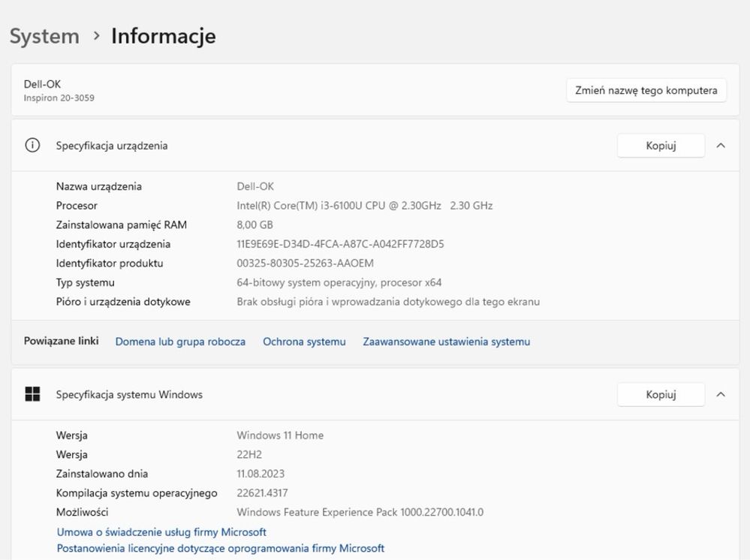Click the Powiązane linki label
Image resolution: width=750 pixels, height=560 pixels.
click(x=62, y=341)
